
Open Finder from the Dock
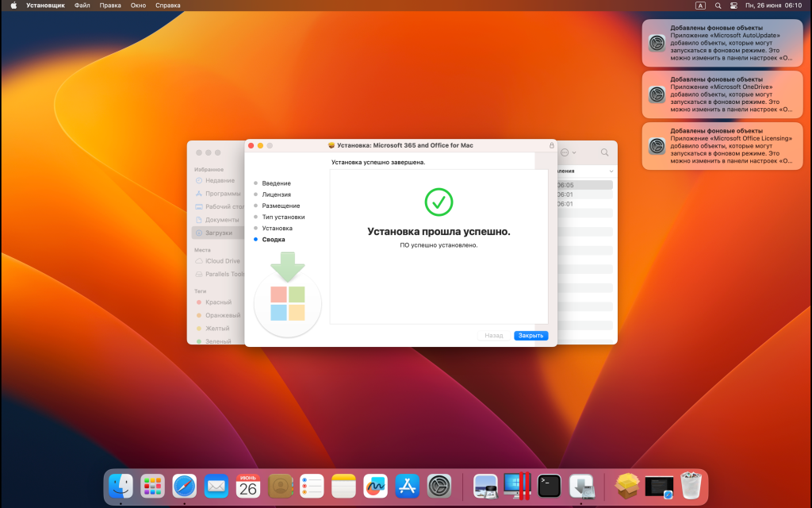coord(121,487)
